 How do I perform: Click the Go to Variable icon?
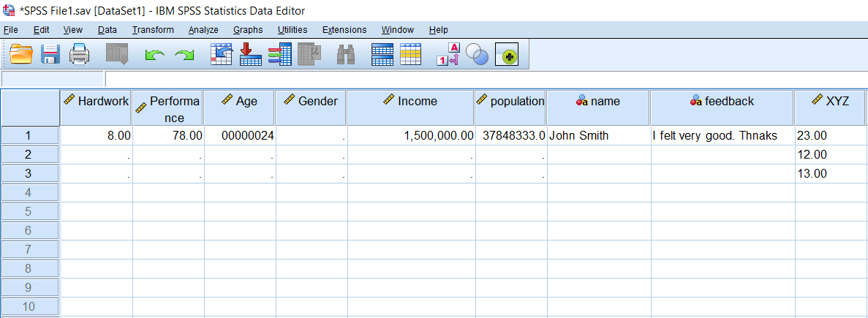coord(250,54)
